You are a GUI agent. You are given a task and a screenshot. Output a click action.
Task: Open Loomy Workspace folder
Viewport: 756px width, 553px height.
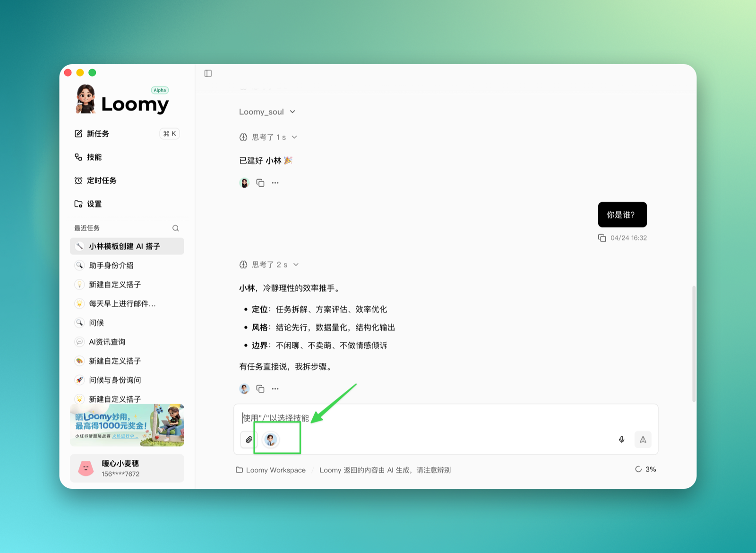pyautogui.click(x=271, y=470)
